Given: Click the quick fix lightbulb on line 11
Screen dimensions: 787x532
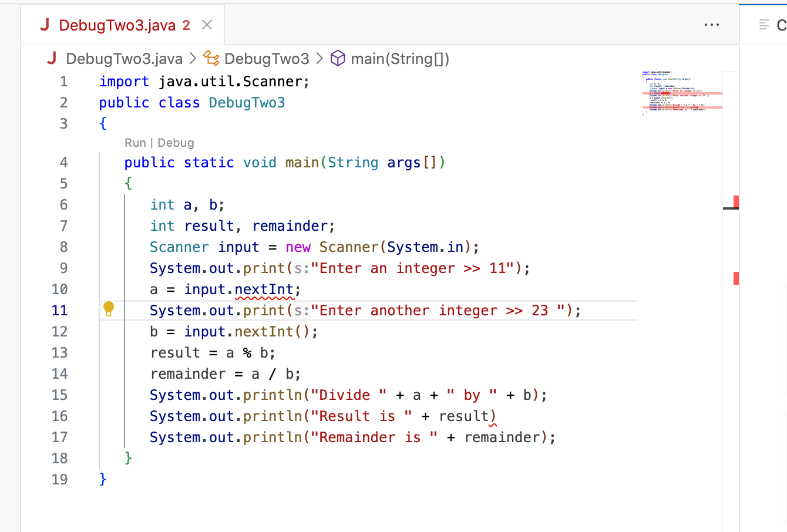Looking at the screenshot, I should (109, 308).
